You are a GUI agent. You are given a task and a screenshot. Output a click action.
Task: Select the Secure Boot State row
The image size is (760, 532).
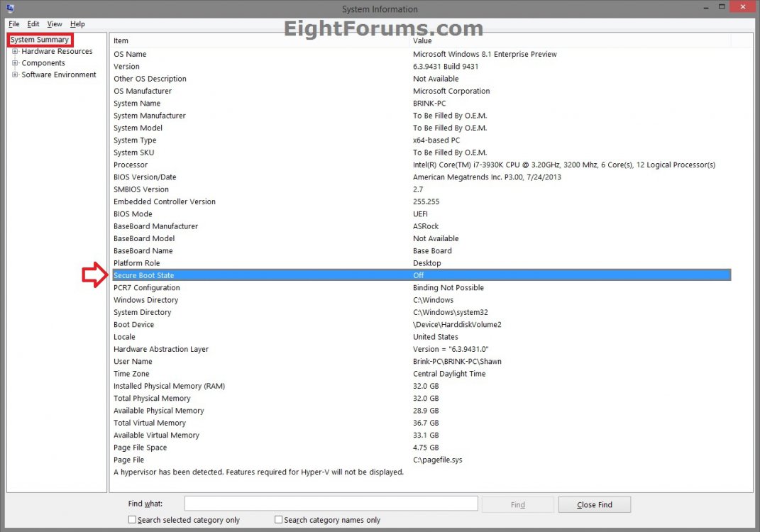(x=422, y=275)
